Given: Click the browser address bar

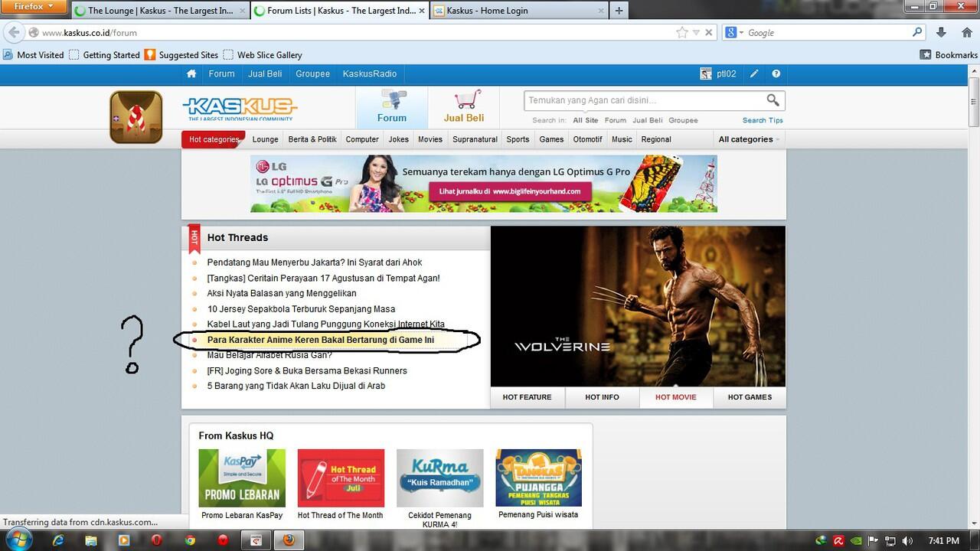Looking at the screenshot, I should (x=352, y=33).
